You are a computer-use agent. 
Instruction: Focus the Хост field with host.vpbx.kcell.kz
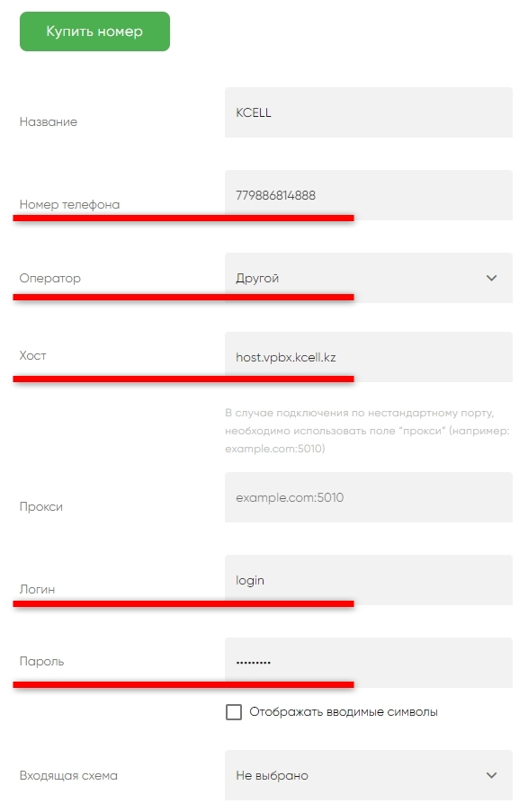tap(369, 357)
